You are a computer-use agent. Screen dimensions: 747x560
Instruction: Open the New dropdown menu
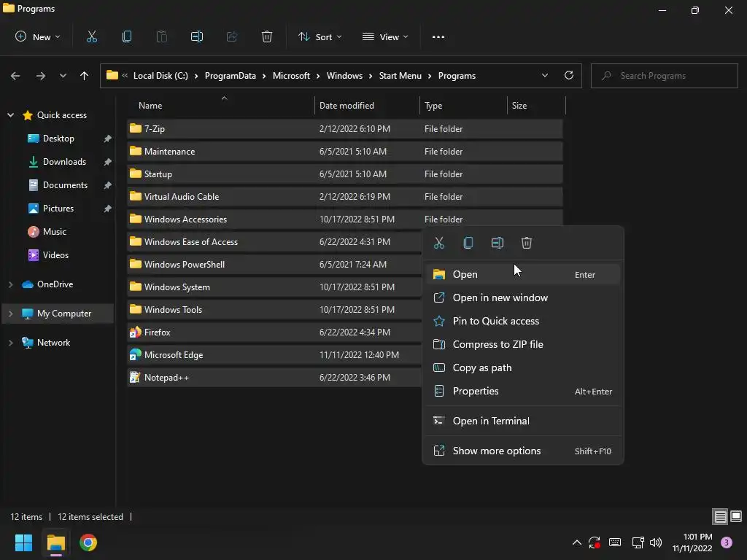point(38,36)
